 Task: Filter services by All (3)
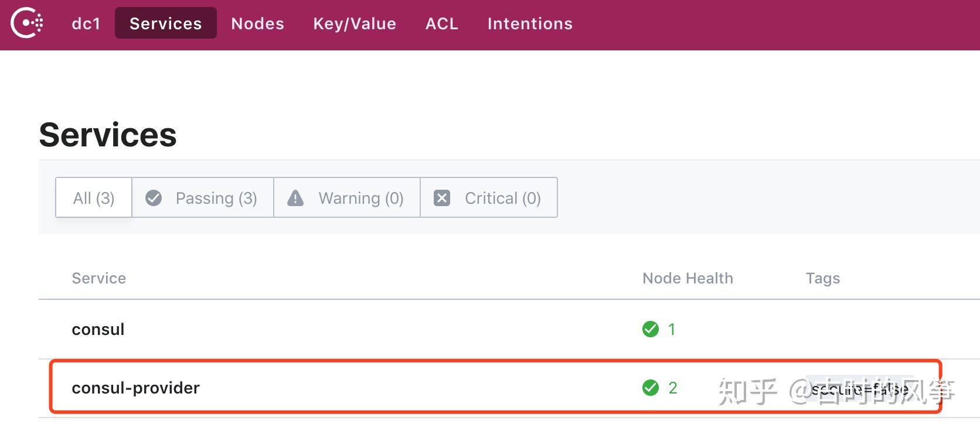click(94, 198)
